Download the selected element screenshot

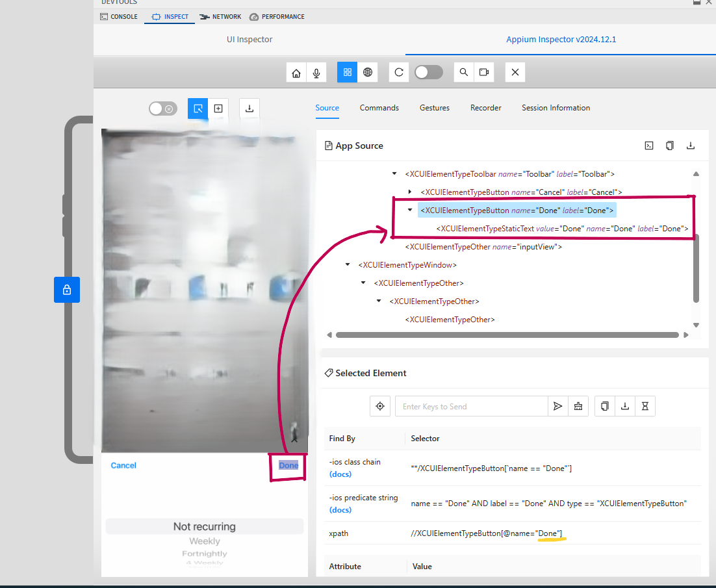[625, 406]
